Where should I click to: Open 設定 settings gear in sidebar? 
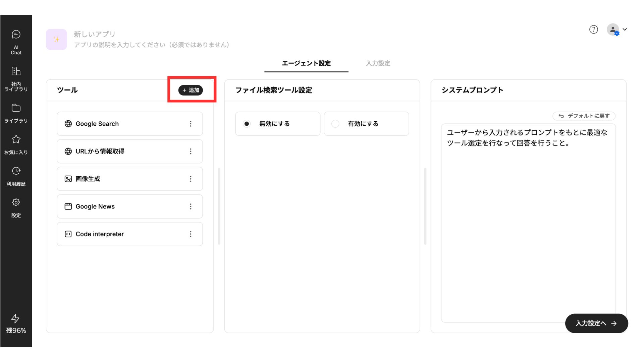(16, 202)
